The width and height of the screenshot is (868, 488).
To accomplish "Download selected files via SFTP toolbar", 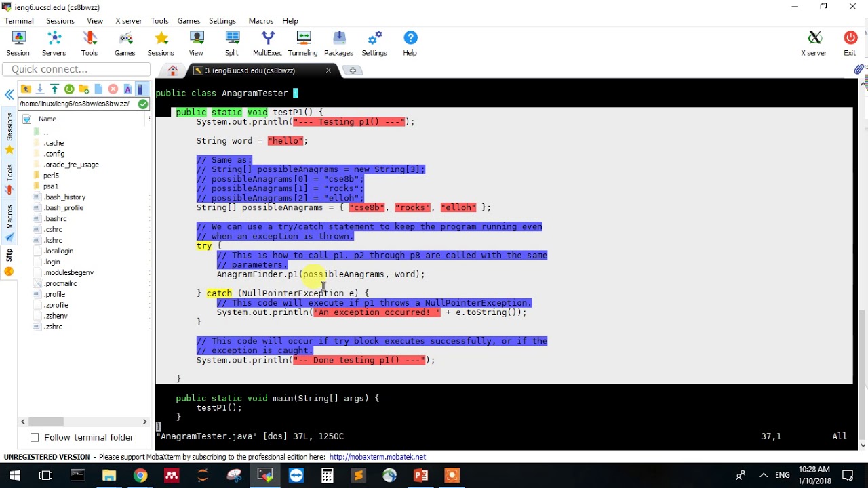I will [x=40, y=89].
